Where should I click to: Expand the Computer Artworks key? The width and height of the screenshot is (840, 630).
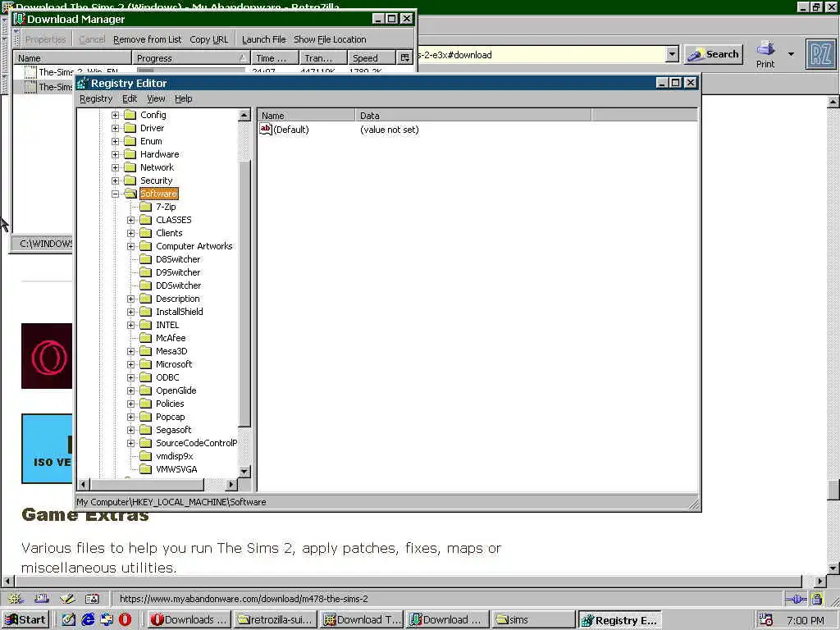[x=130, y=246]
